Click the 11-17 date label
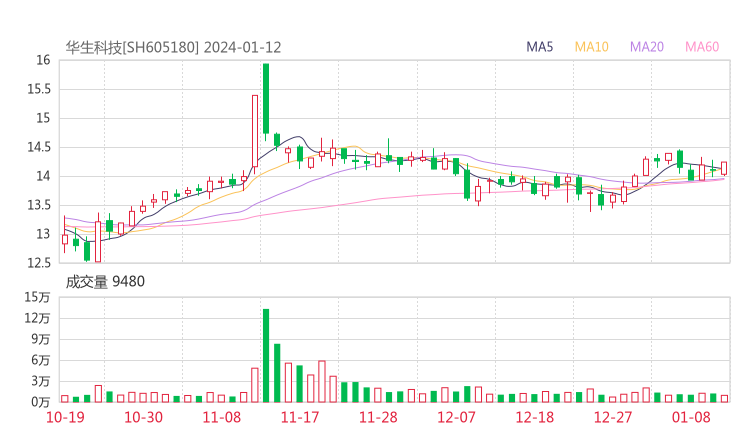Image resolution: width=740 pixels, height=440 pixels. tap(300, 418)
